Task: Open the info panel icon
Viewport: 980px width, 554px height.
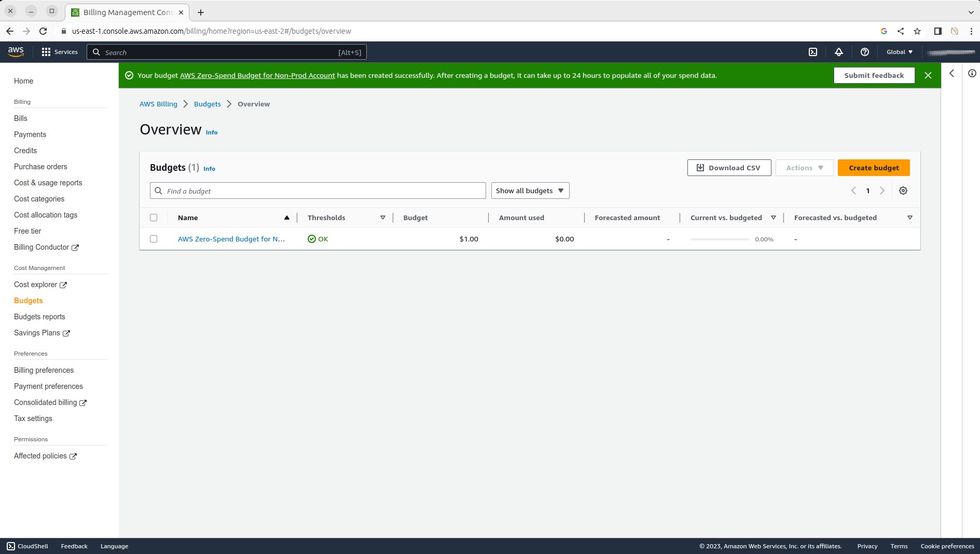Action: (x=972, y=73)
